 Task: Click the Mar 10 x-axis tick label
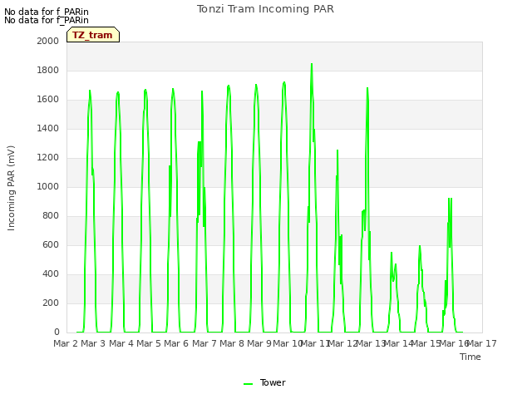coord(288,343)
